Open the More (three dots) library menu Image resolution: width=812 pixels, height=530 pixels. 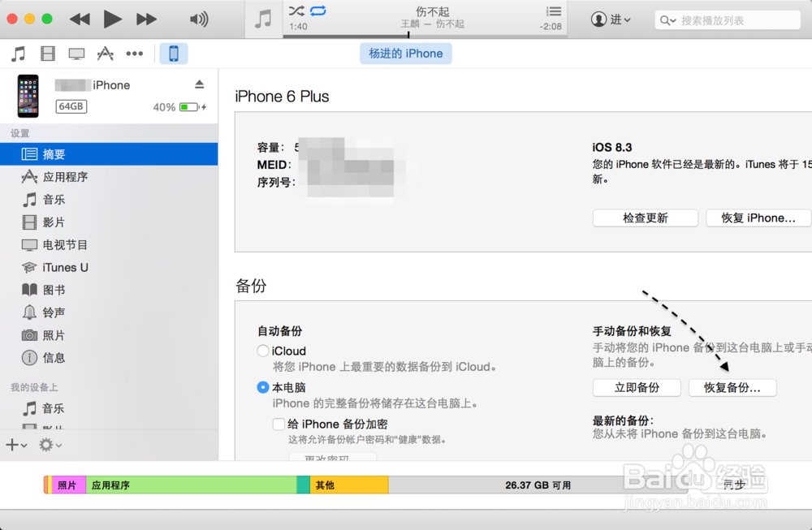point(135,54)
